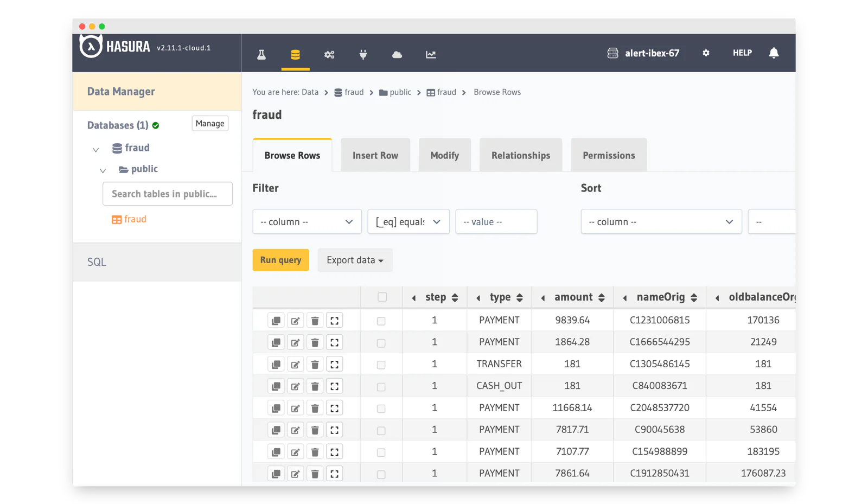This screenshot has width=868, height=504.
Task: Select the checkbox for row C840083671
Action: (381, 387)
